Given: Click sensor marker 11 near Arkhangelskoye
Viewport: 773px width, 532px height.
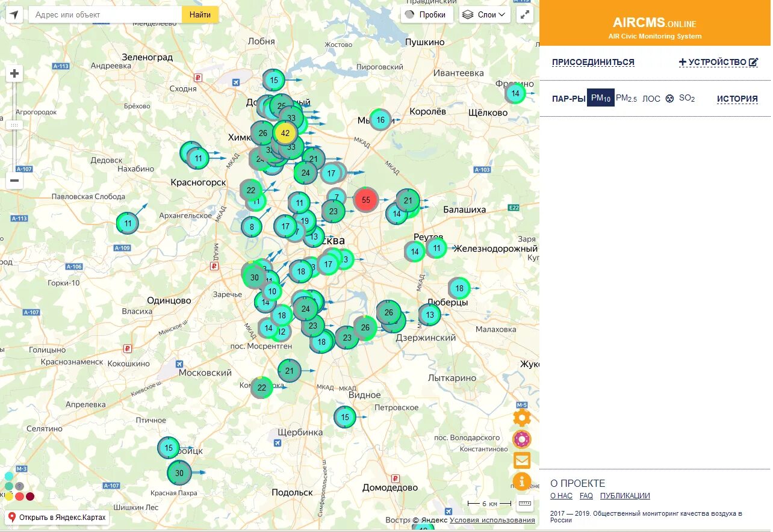Looking at the screenshot, I should tap(128, 223).
